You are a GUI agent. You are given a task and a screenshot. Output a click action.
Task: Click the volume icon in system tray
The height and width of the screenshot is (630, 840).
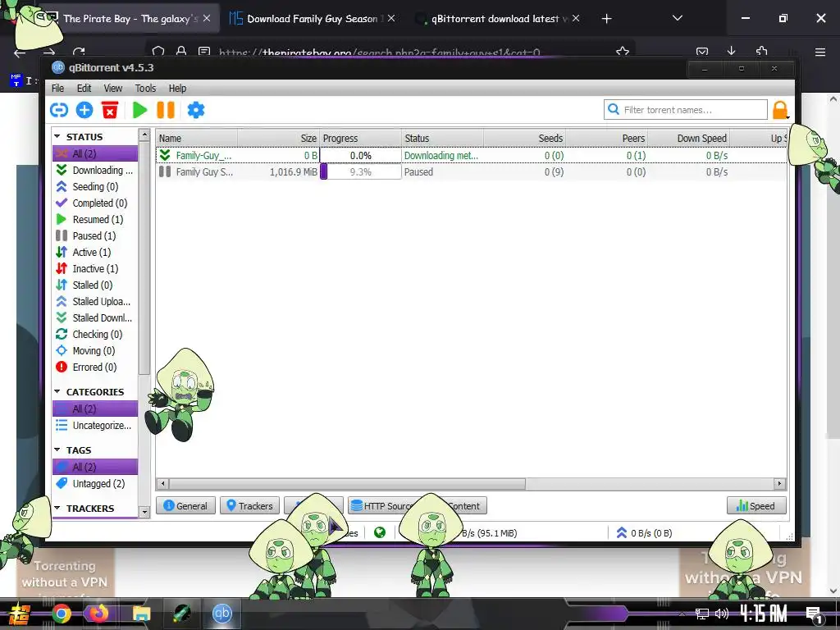point(722,614)
